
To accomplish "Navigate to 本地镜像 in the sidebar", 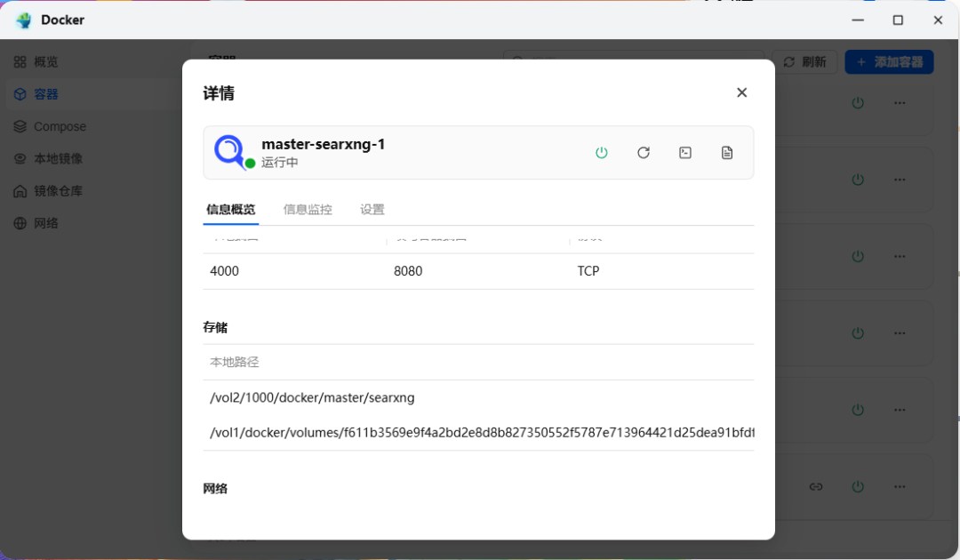I will pos(59,158).
